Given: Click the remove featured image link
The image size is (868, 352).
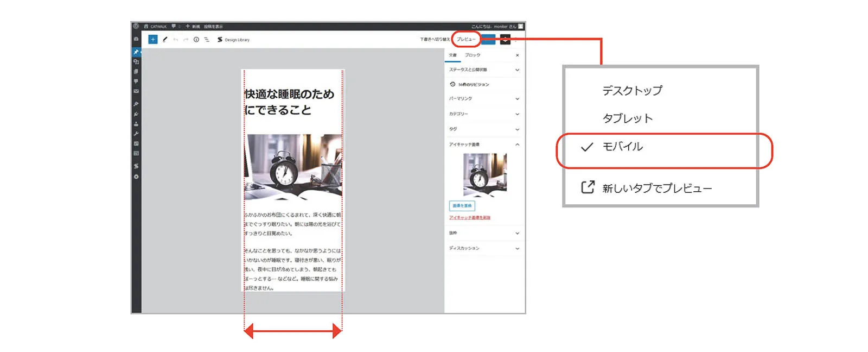Looking at the screenshot, I should (x=469, y=217).
